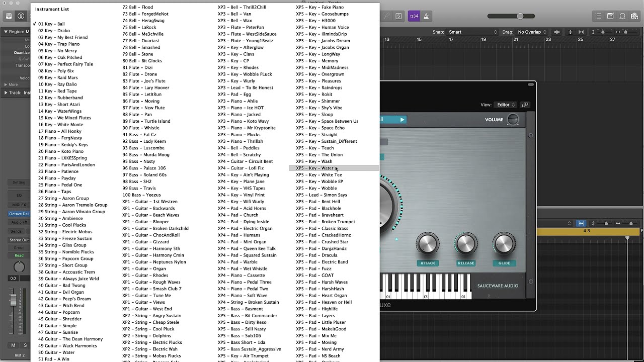Image resolution: width=644 pixels, height=362 pixels.
Task: Click the GLIDE knob
Action: click(504, 244)
